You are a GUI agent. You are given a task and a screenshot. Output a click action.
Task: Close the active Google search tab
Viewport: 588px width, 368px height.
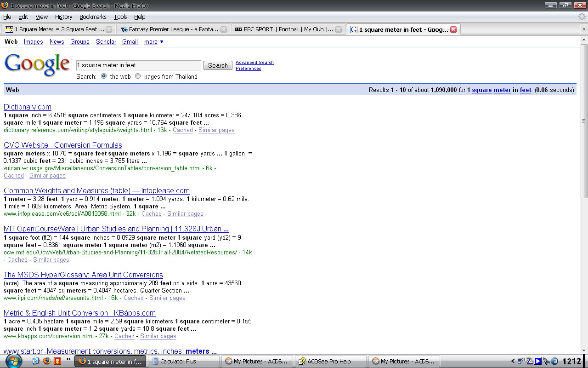tap(453, 29)
